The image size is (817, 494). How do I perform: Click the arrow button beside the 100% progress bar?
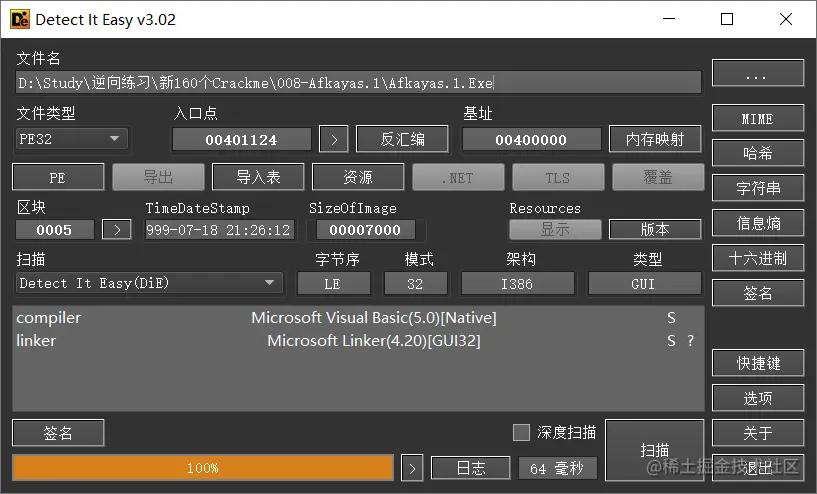pyautogui.click(x=412, y=468)
